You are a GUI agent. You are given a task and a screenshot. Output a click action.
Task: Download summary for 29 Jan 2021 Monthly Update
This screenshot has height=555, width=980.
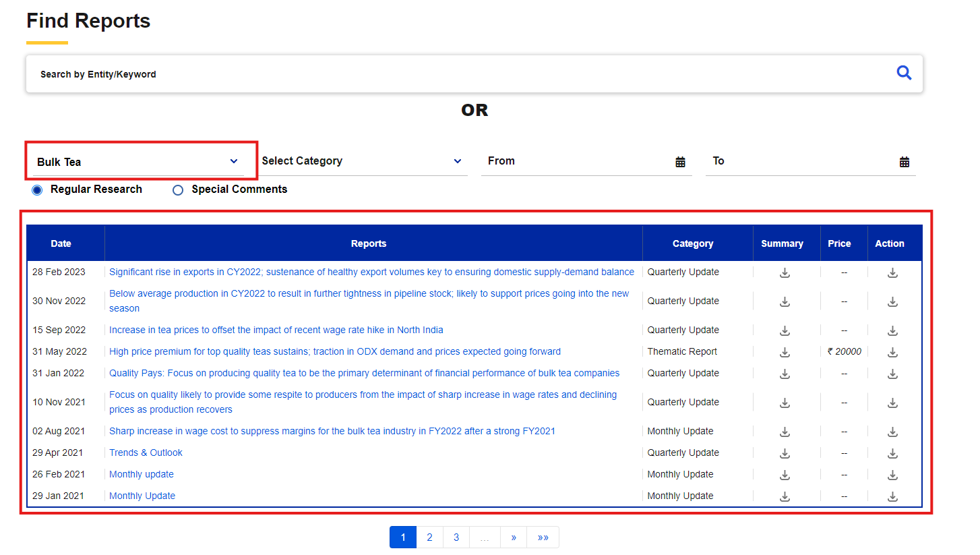(785, 496)
